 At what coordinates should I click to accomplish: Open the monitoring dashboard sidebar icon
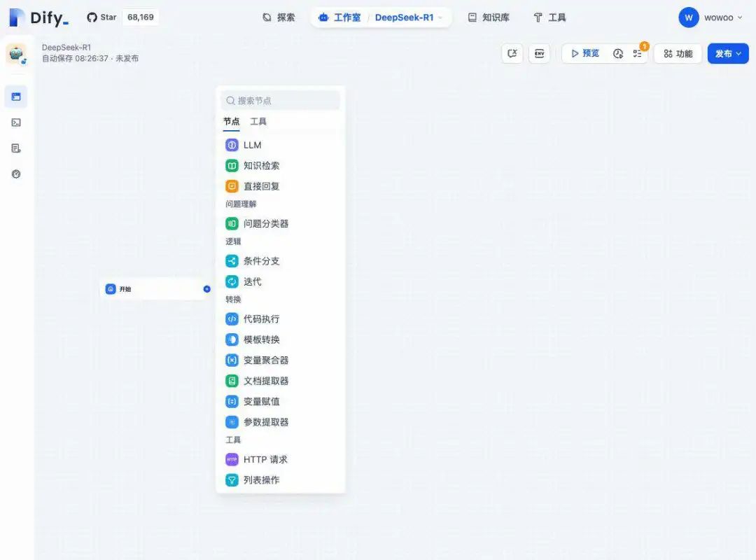[x=16, y=174]
